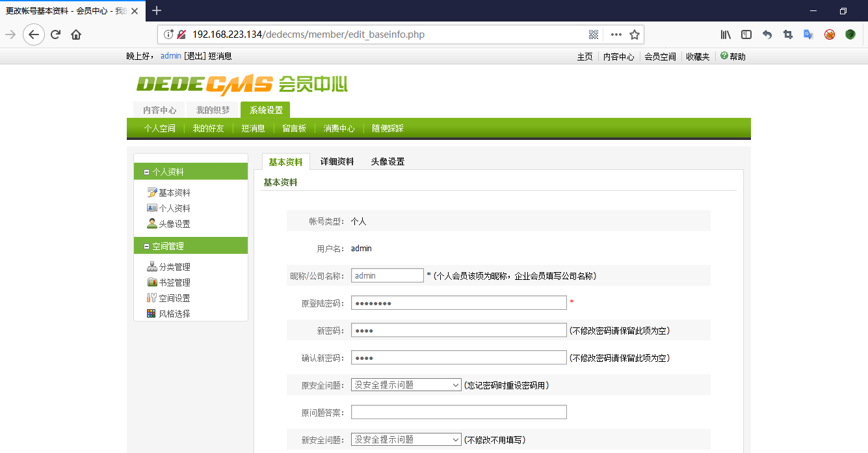Viewport: 868px width, 453px height.
Task: Toggle the sidebar view icon
Action: pos(746,34)
